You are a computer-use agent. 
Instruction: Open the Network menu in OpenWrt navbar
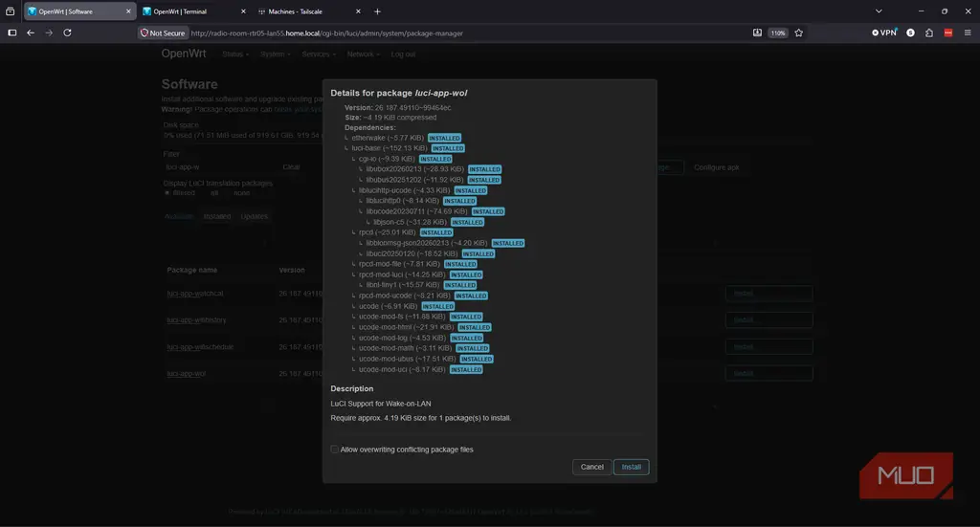pos(363,55)
